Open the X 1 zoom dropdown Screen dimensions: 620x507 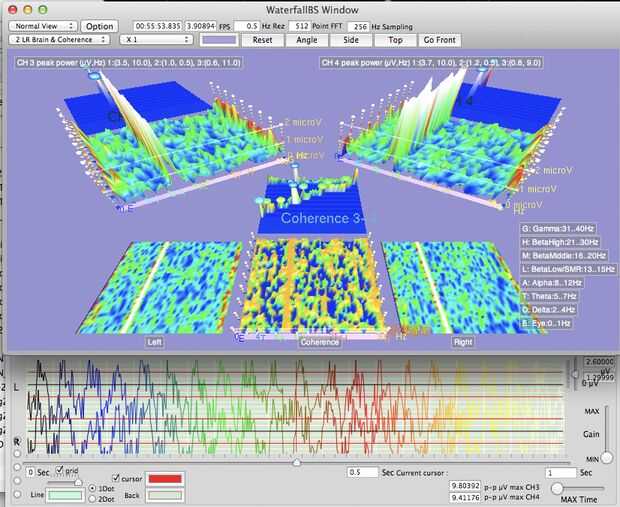pyautogui.click(x=156, y=40)
